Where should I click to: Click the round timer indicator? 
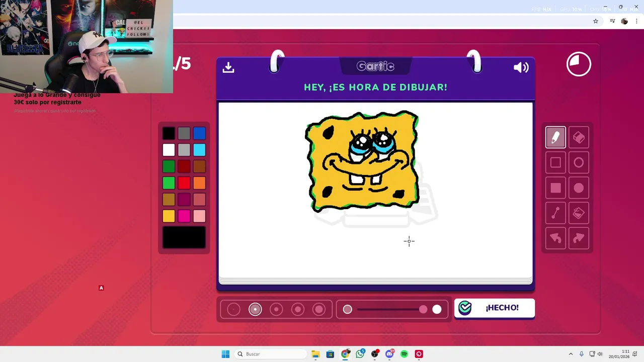point(579,64)
